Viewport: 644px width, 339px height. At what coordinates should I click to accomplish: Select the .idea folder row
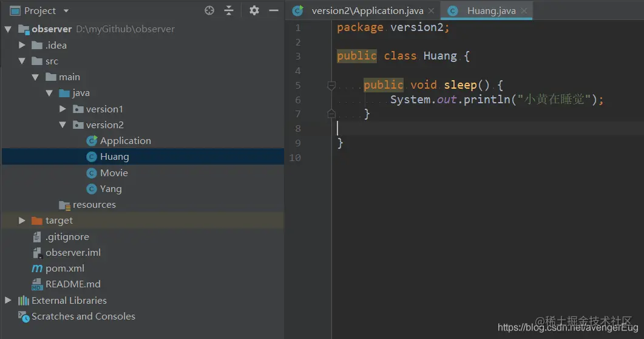143,45
